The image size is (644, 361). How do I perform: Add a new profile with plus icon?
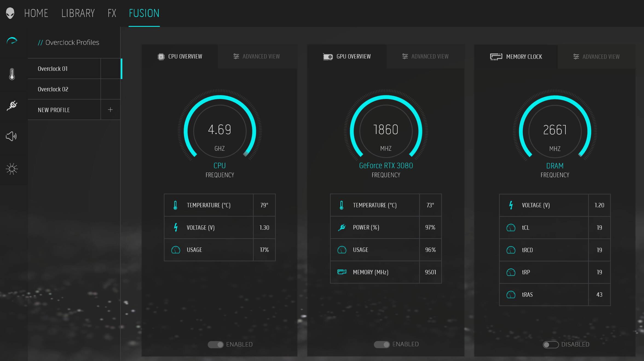(110, 110)
